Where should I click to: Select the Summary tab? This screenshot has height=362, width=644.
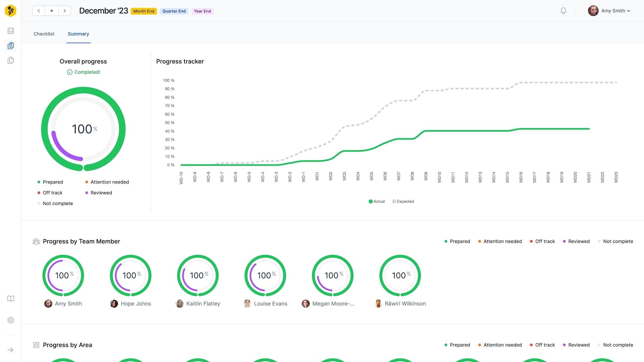pos(78,34)
